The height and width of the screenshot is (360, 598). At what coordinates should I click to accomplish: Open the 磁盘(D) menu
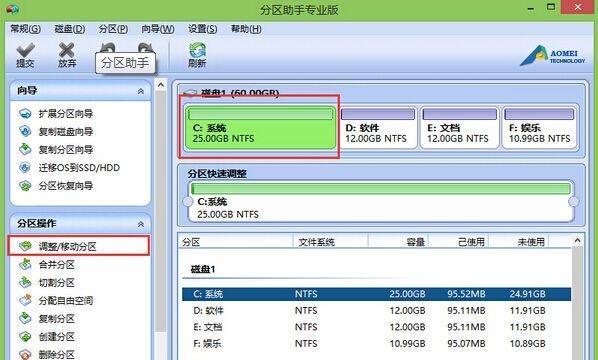pos(69,29)
